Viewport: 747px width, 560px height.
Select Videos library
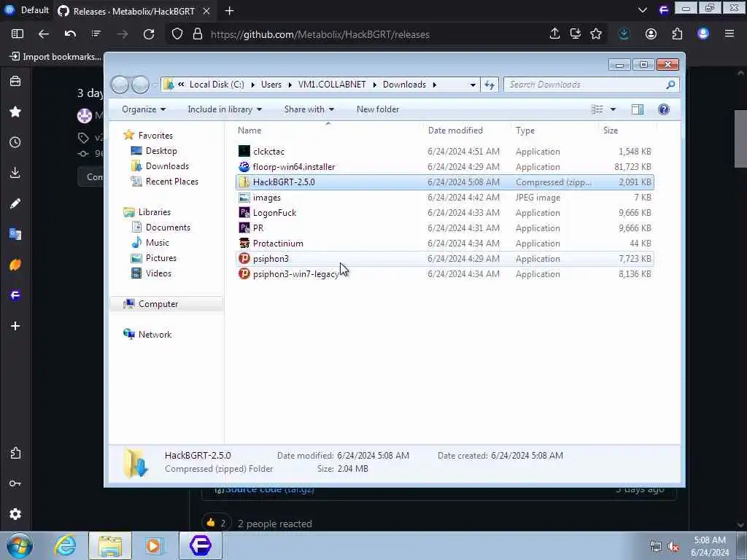coord(158,273)
